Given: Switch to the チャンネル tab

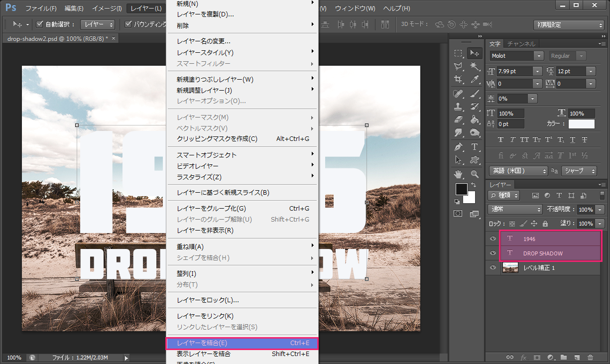Looking at the screenshot, I should (x=521, y=44).
